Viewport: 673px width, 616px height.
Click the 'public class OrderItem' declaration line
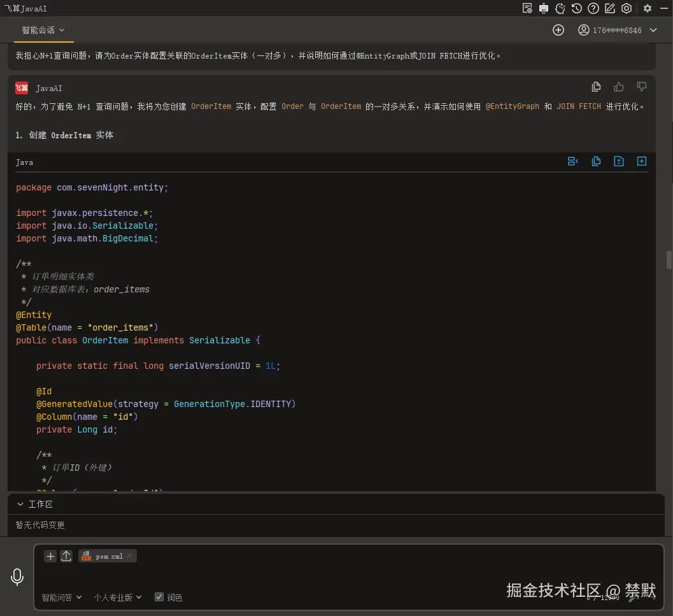[138, 341]
